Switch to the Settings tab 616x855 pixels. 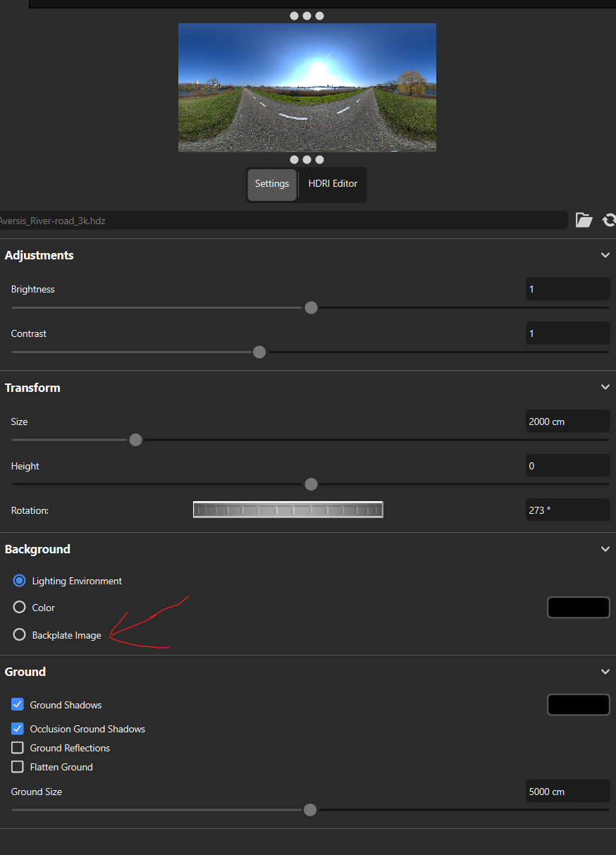point(272,184)
